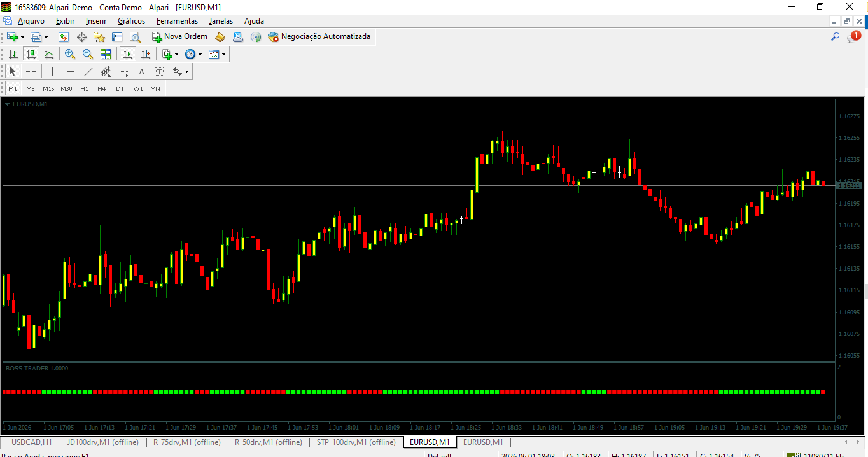
Task: Zoom out of the chart
Action: point(88,54)
